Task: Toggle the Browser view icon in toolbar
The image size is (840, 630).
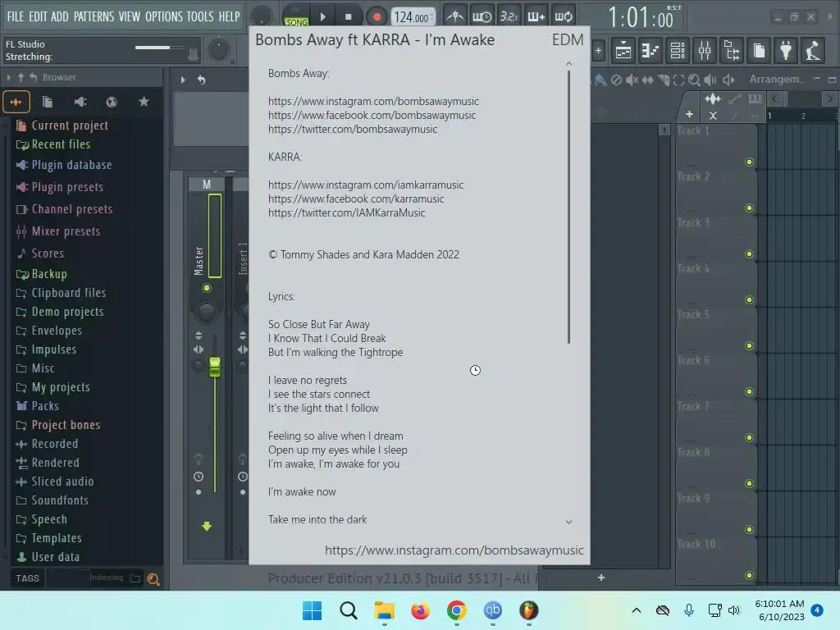Action: (732, 51)
